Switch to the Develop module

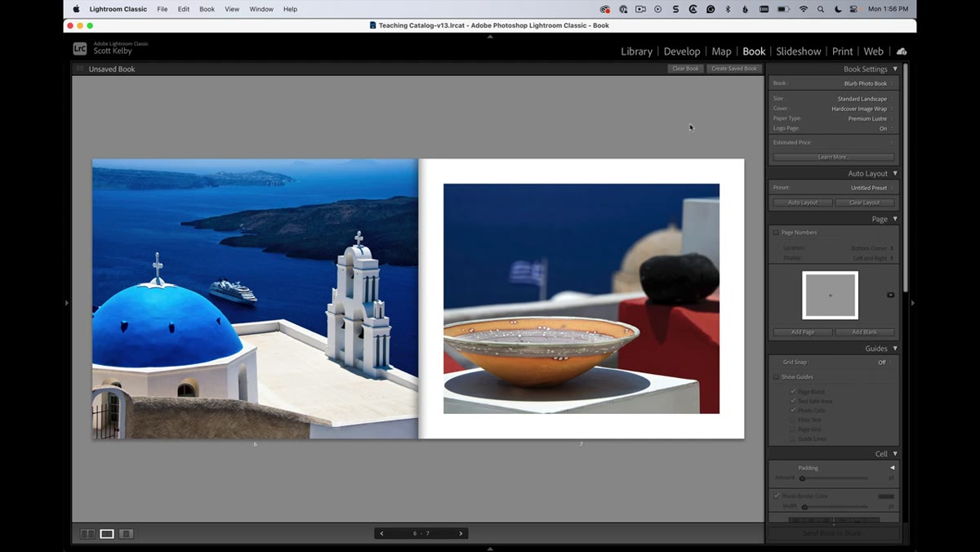(x=682, y=51)
